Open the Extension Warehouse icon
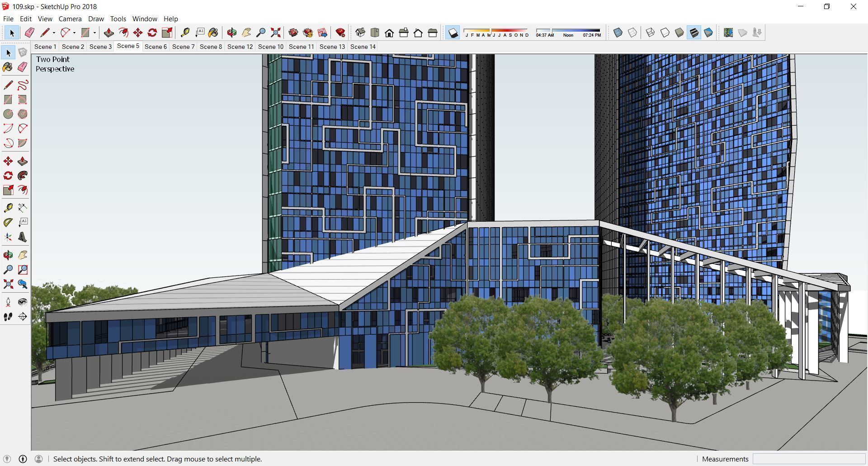Screen dimensions: 868x466 (308, 33)
